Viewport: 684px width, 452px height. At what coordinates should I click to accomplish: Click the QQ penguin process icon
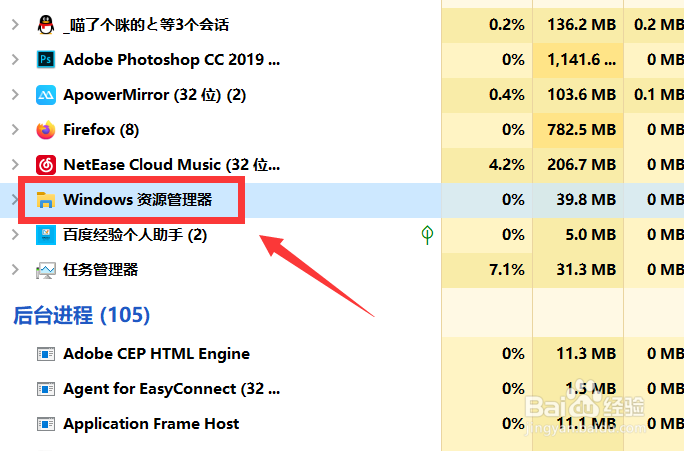45,25
